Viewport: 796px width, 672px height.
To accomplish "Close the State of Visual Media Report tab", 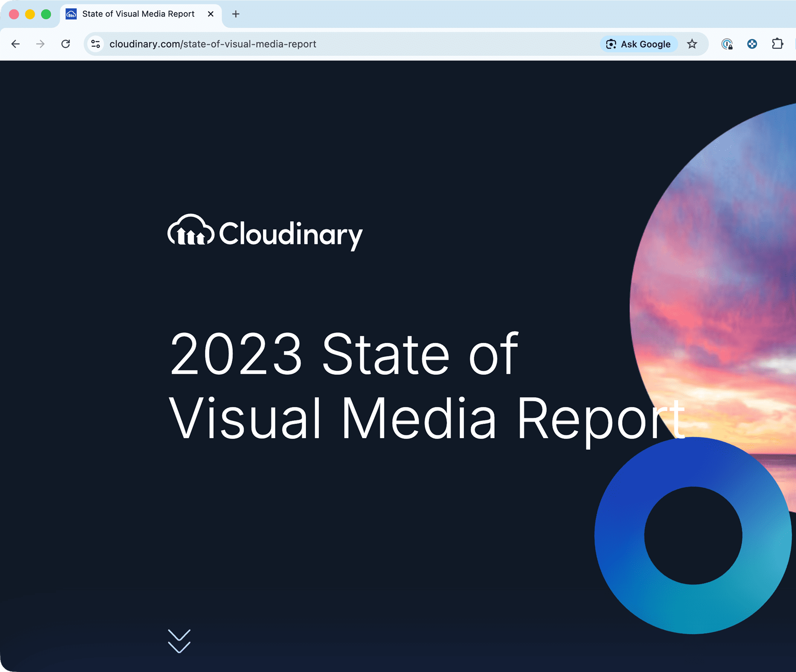I will click(x=210, y=14).
